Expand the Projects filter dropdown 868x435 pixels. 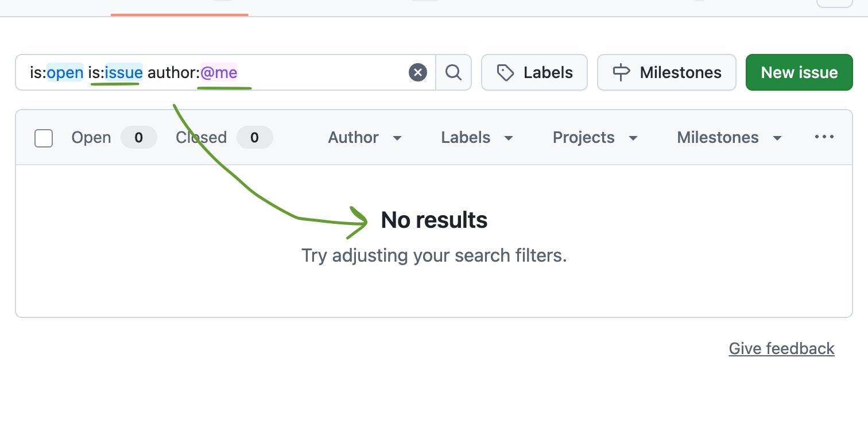pyautogui.click(x=595, y=138)
